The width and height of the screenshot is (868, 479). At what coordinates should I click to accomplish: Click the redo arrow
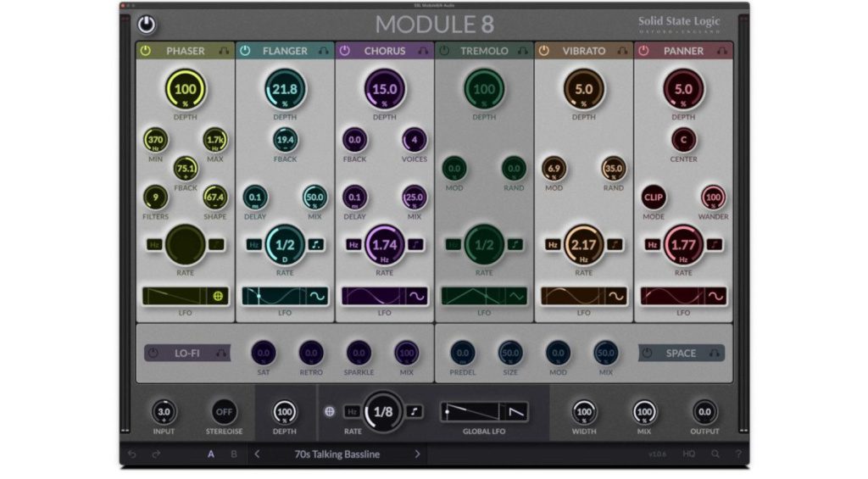click(x=156, y=454)
